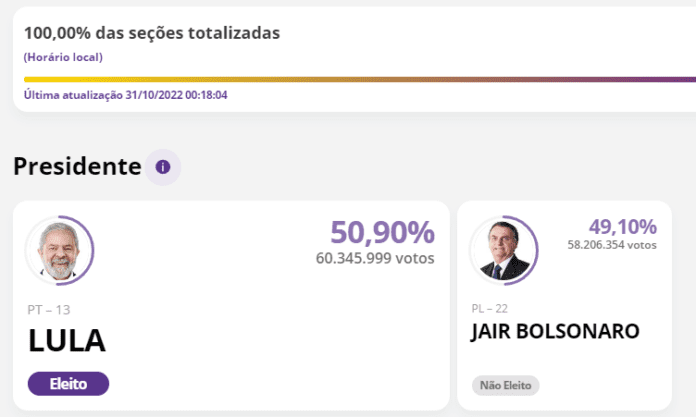This screenshot has width=696, height=417.
Task: Click Jair Bolsonaro's candidate photo
Action: (x=505, y=249)
